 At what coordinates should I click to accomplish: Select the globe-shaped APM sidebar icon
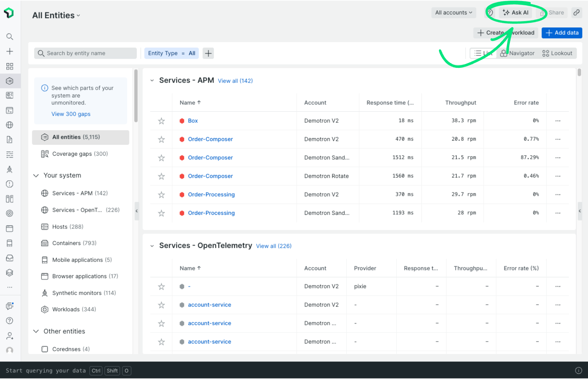[9, 125]
